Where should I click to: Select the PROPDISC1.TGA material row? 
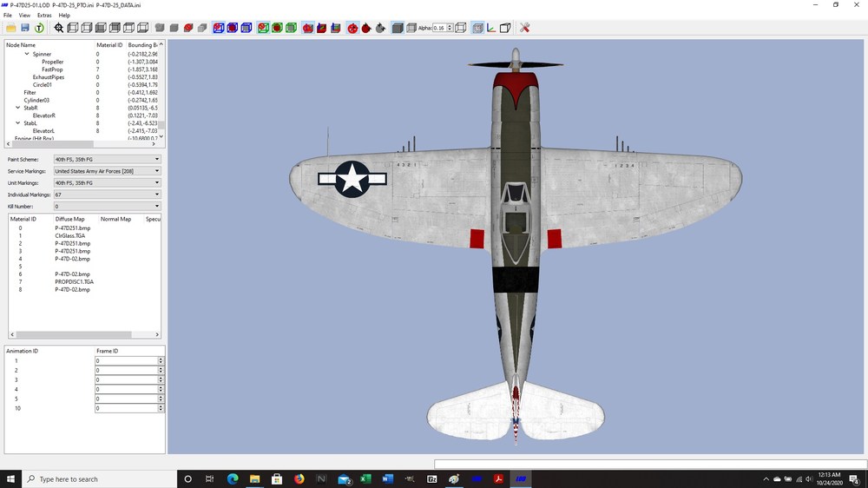pos(74,282)
